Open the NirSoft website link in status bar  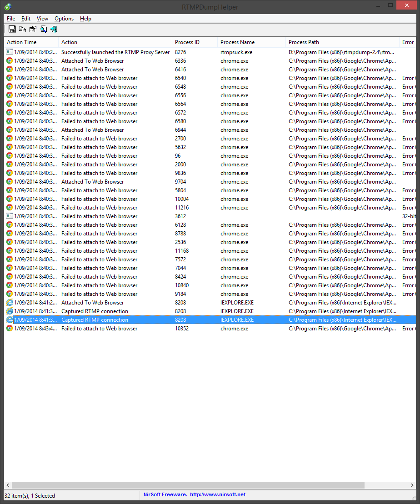218,494
